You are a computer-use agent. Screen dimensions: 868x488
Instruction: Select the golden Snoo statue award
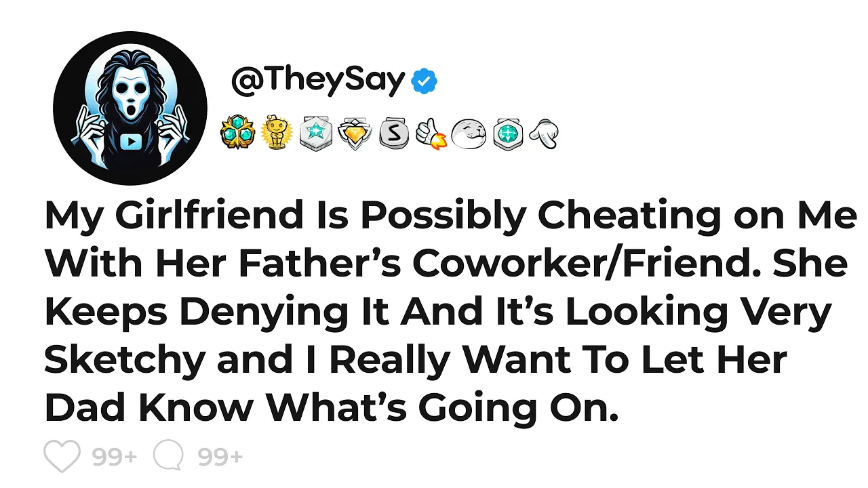click(x=275, y=132)
